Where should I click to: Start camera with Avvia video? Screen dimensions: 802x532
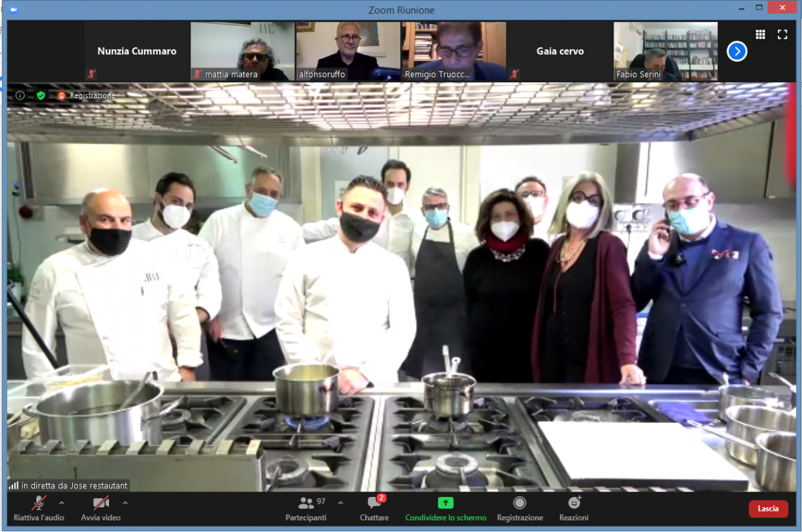[x=101, y=509]
